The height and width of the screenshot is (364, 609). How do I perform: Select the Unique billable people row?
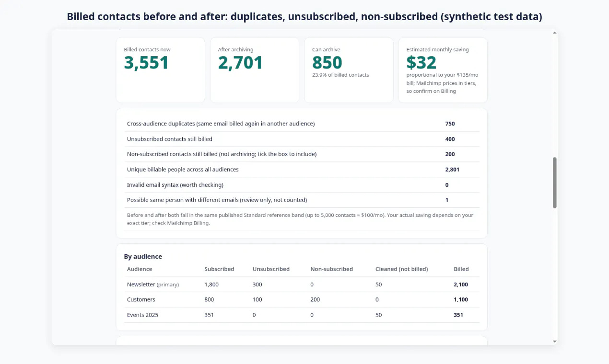[x=302, y=170]
